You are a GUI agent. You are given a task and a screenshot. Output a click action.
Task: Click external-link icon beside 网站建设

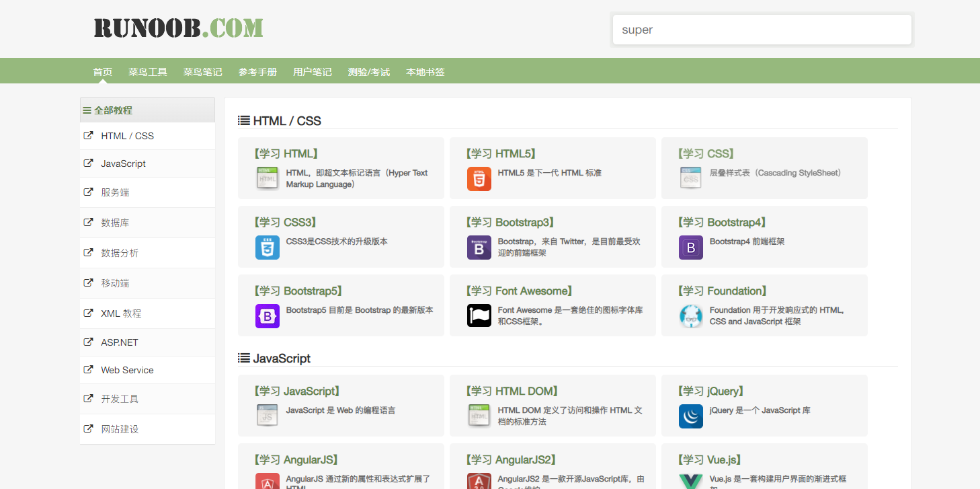tap(88, 428)
